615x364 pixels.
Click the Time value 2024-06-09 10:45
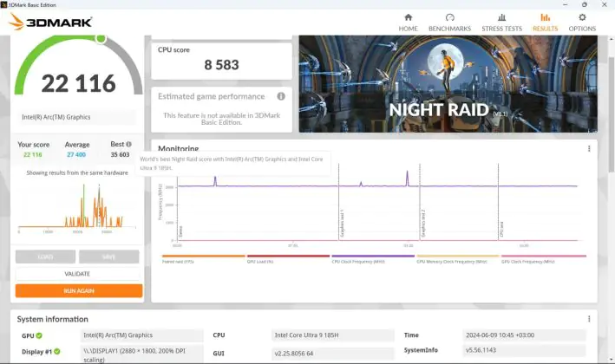click(x=524, y=335)
